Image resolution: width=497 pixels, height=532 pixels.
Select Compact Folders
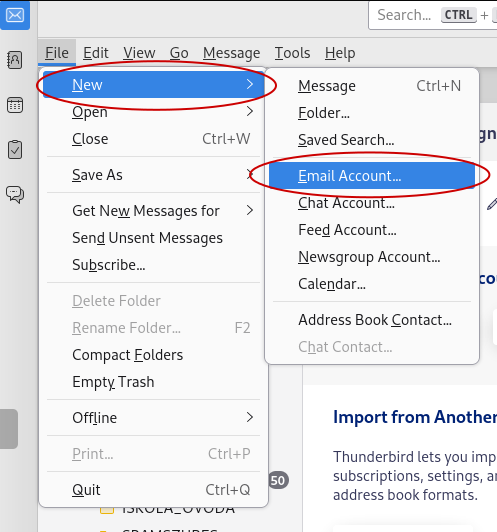coord(154,355)
